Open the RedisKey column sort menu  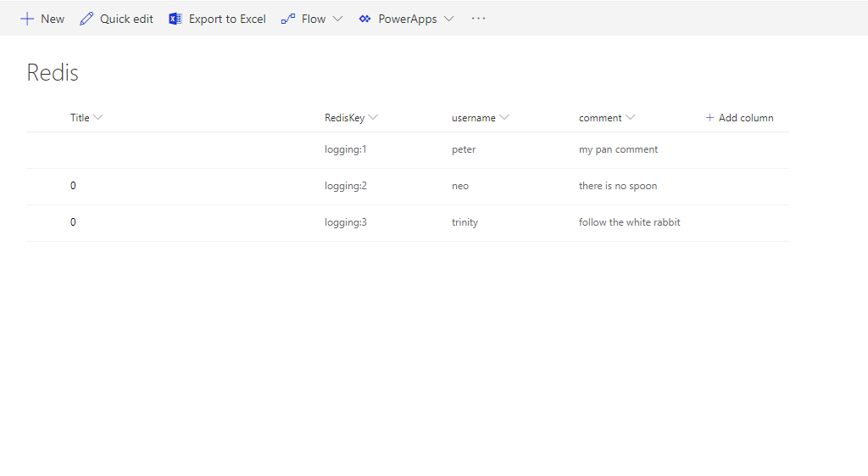373,118
